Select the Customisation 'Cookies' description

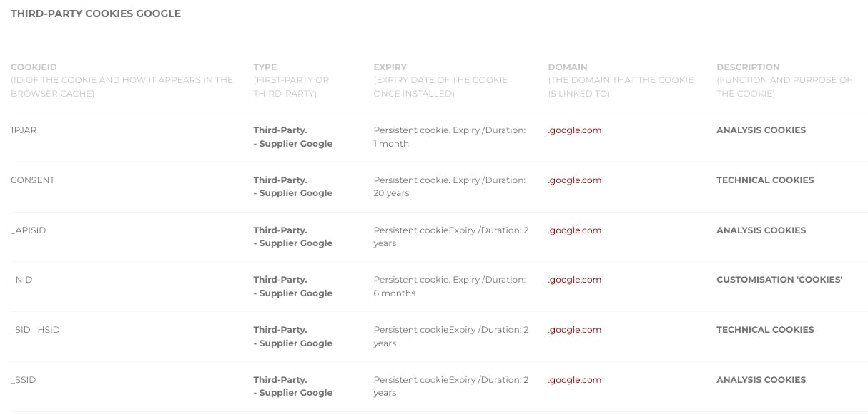coord(779,280)
